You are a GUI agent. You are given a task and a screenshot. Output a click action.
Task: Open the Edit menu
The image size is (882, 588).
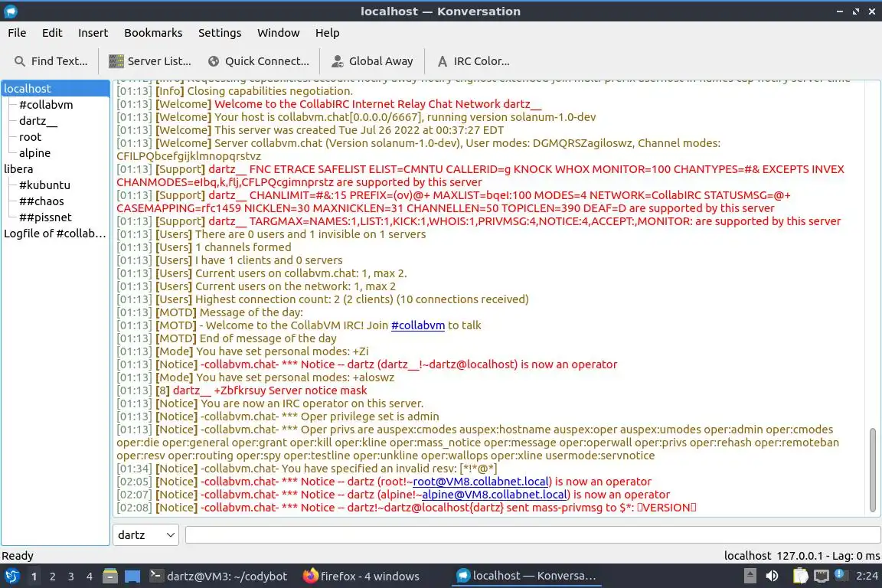52,33
